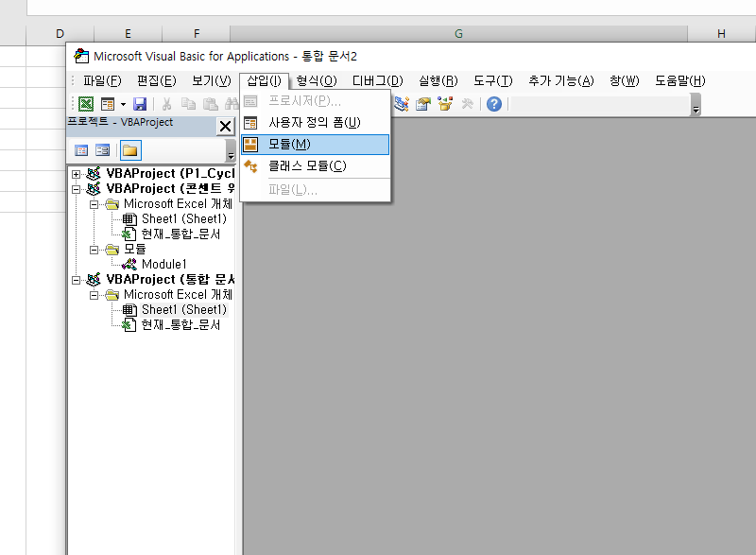The image size is (756, 555).
Task: Open the 도구(T) menu
Action: pos(492,81)
